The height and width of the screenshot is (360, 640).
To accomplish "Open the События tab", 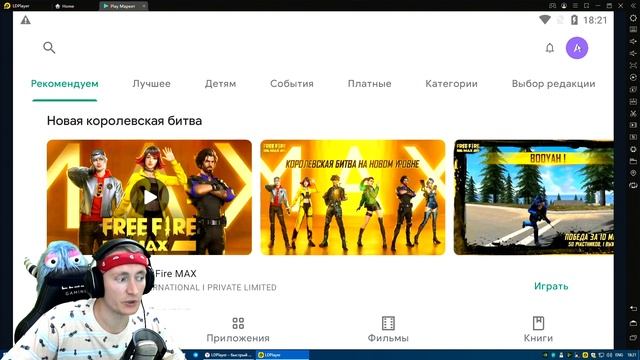I will 292,84.
